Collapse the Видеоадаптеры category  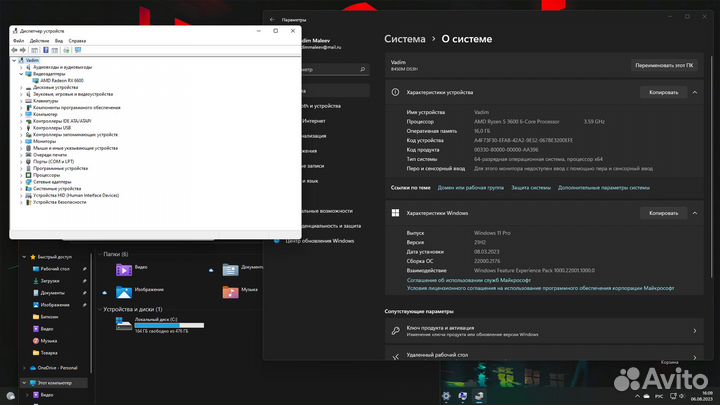(21, 74)
